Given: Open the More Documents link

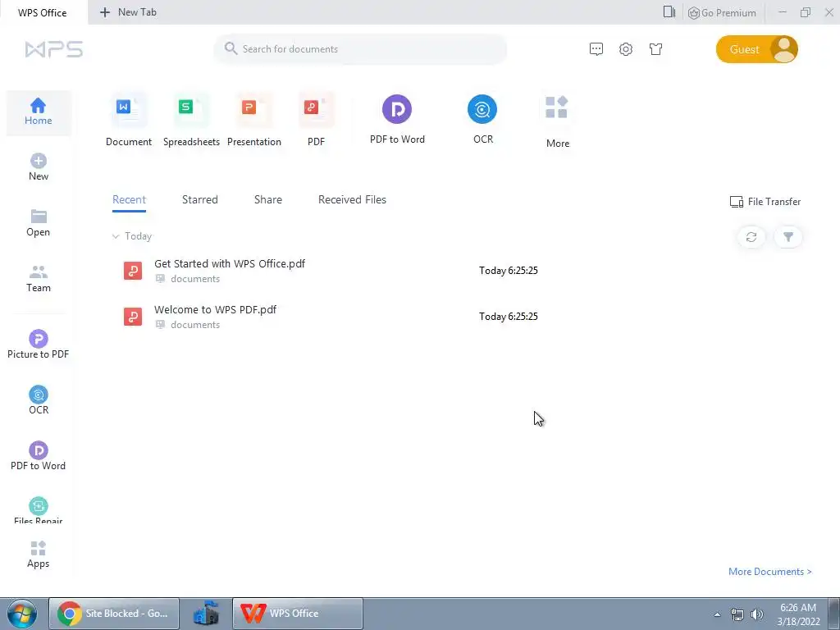Looking at the screenshot, I should (x=769, y=572).
